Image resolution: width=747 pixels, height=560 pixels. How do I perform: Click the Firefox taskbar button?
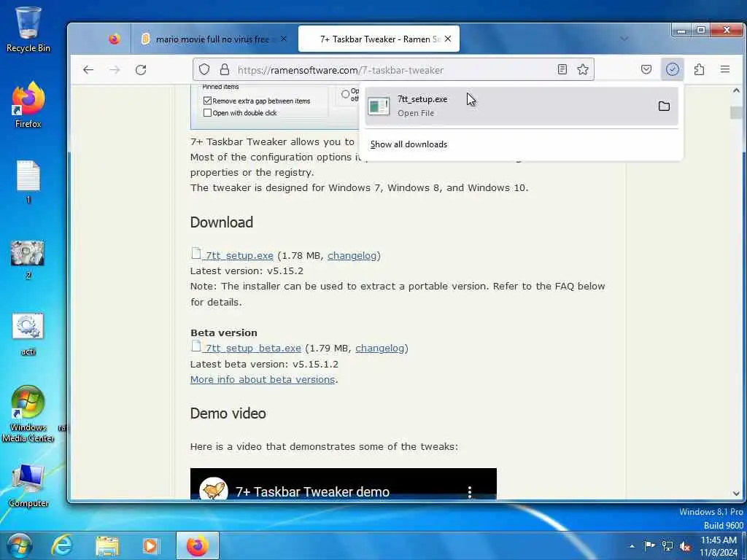[x=197, y=545]
